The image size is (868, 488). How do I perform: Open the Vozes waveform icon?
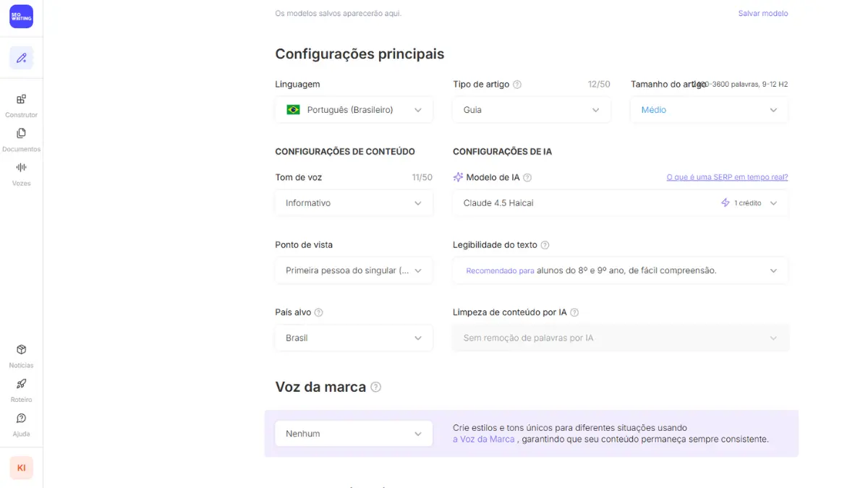coord(21,167)
